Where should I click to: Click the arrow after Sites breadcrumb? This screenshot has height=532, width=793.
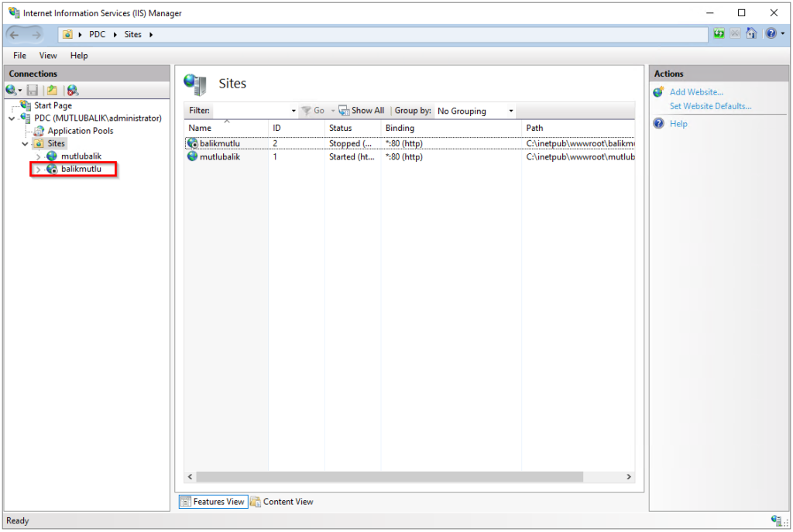point(151,34)
